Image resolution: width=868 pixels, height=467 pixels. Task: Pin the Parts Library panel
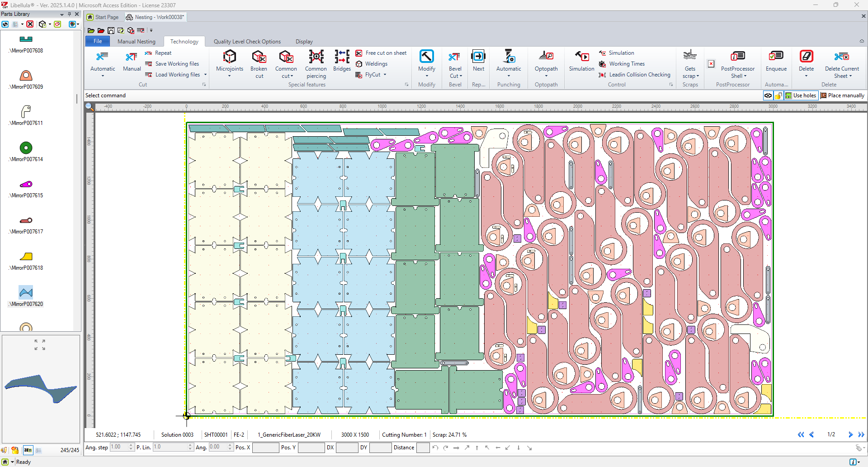pyautogui.click(x=69, y=14)
